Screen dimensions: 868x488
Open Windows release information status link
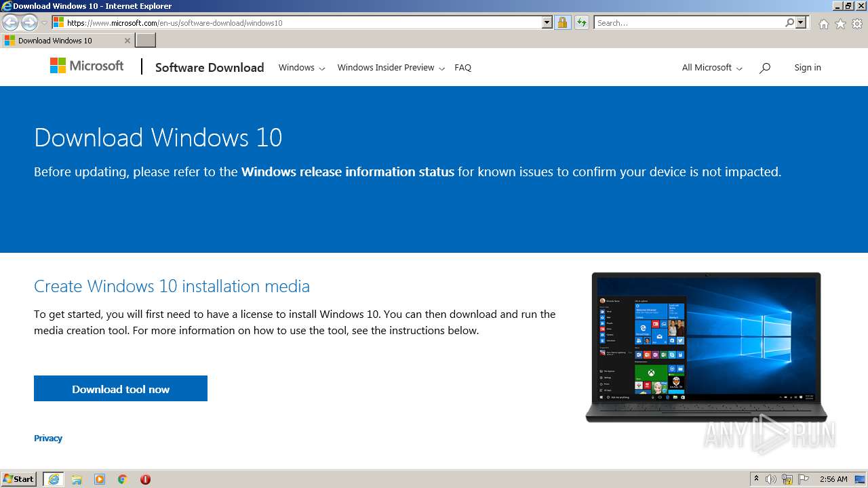[348, 172]
